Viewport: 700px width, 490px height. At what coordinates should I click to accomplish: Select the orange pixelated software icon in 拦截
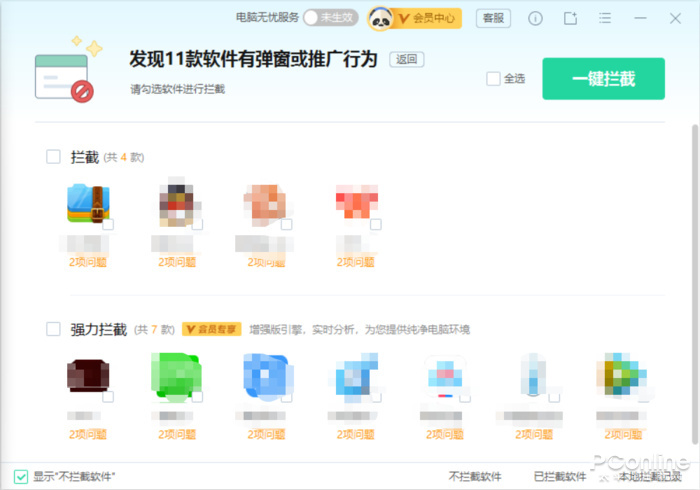pyautogui.click(x=266, y=203)
